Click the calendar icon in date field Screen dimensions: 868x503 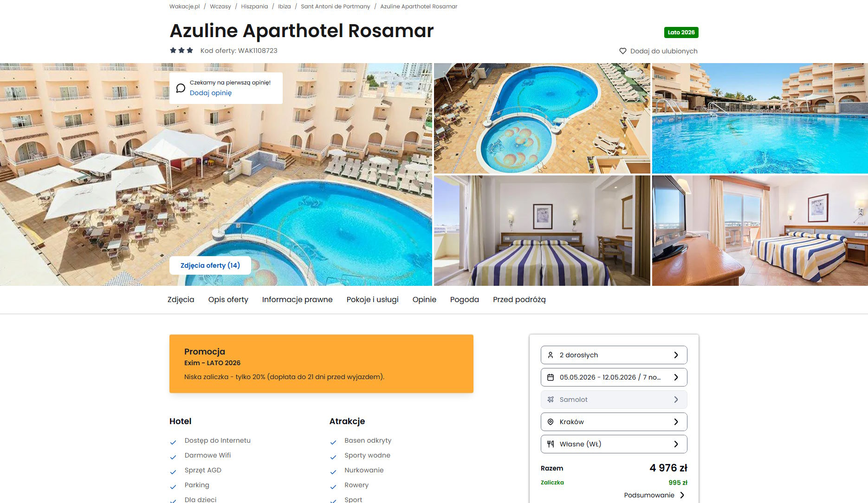(551, 377)
